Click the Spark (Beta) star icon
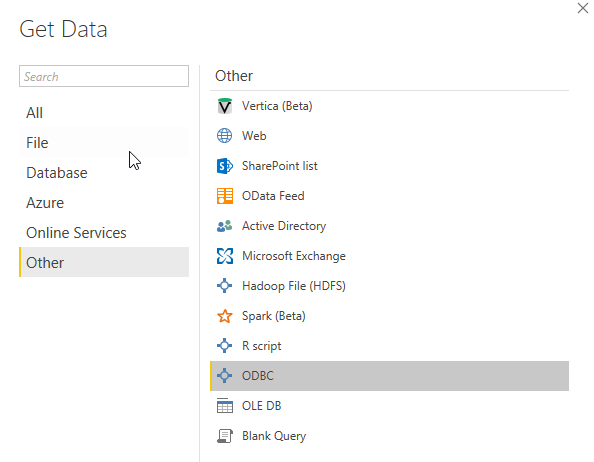Screen dimensions: 594x462 tap(225, 316)
